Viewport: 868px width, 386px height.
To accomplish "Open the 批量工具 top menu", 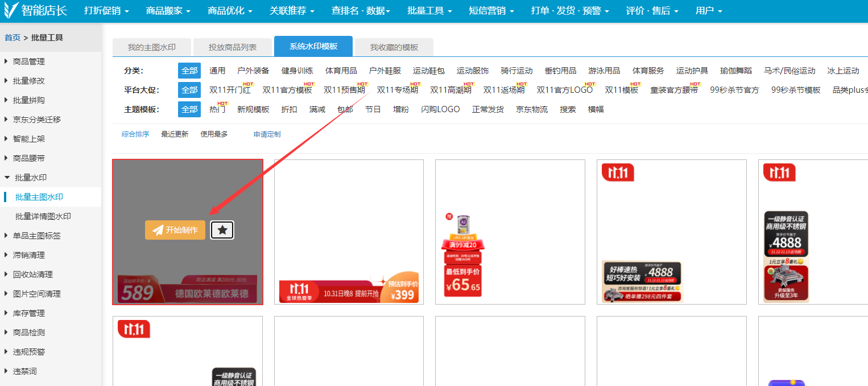I will point(429,11).
